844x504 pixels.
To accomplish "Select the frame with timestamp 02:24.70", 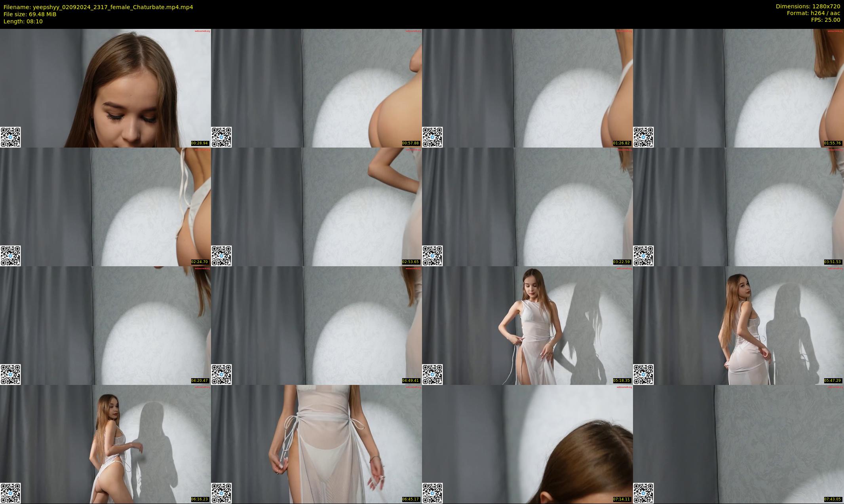I will tap(105, 207).
